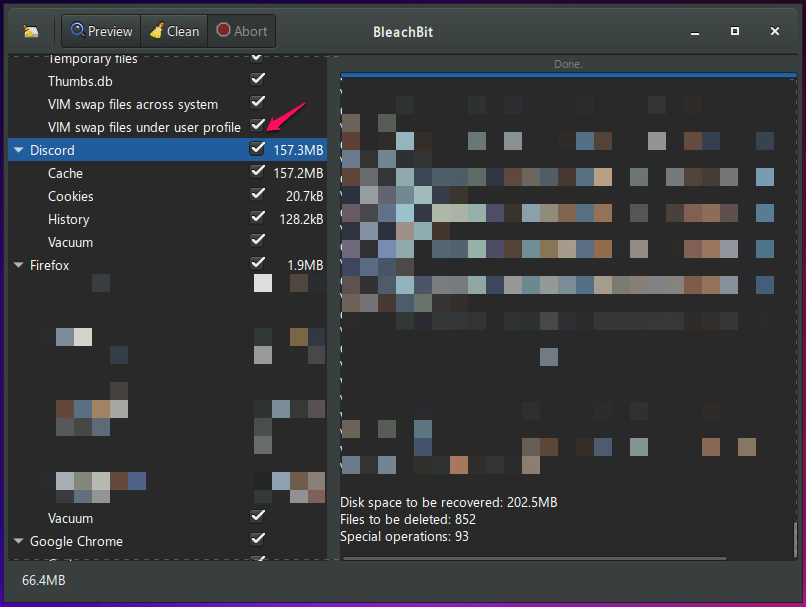This screenshot has width=806, height=607.
Task: Click the Clean broom button
Action: [174, 31]
